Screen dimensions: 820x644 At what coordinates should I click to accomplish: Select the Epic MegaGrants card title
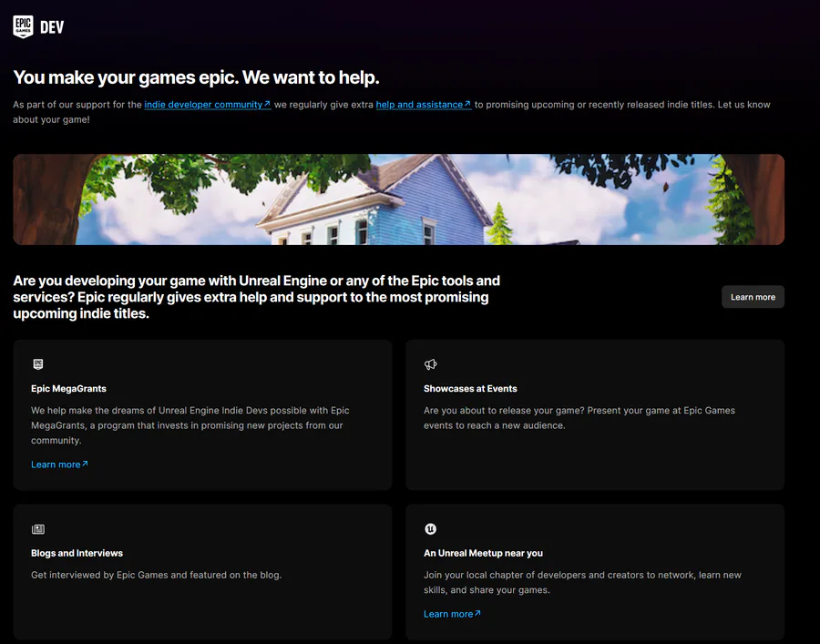68,388
